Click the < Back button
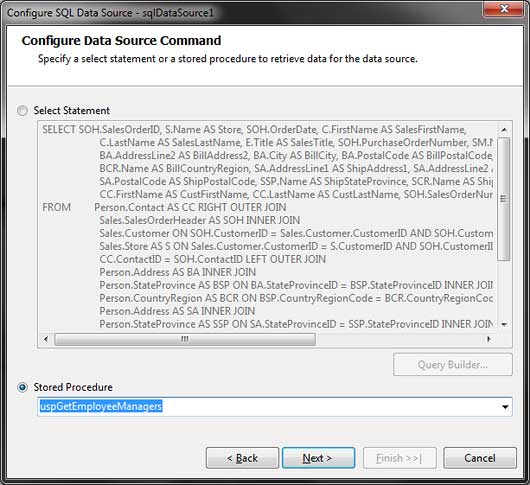530x485 pixels. click(x=242, y=458)
